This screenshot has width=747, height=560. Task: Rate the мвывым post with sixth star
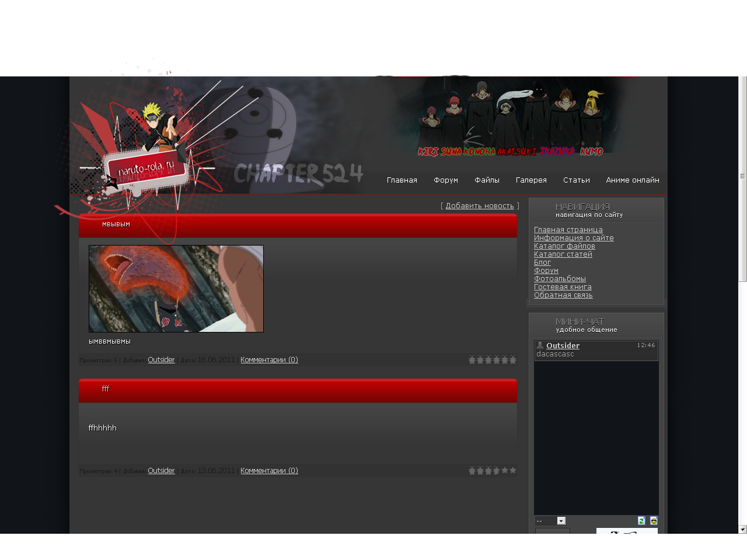(513, 360)
